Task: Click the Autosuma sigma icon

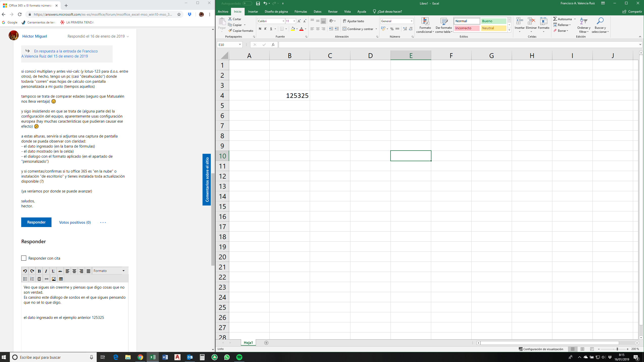Action: coord(555,19)
